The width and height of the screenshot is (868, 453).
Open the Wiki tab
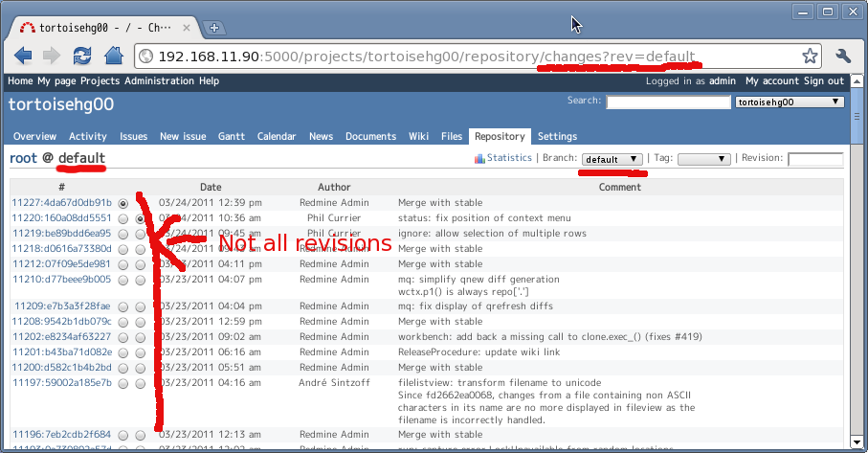(x=418, y=136)
